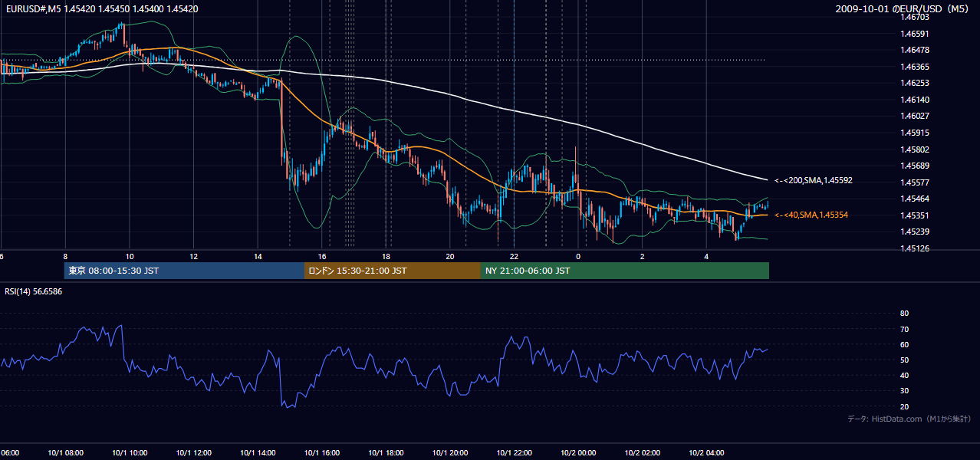
Task: Click price axis value 1.45577
Action: point(914,182)
